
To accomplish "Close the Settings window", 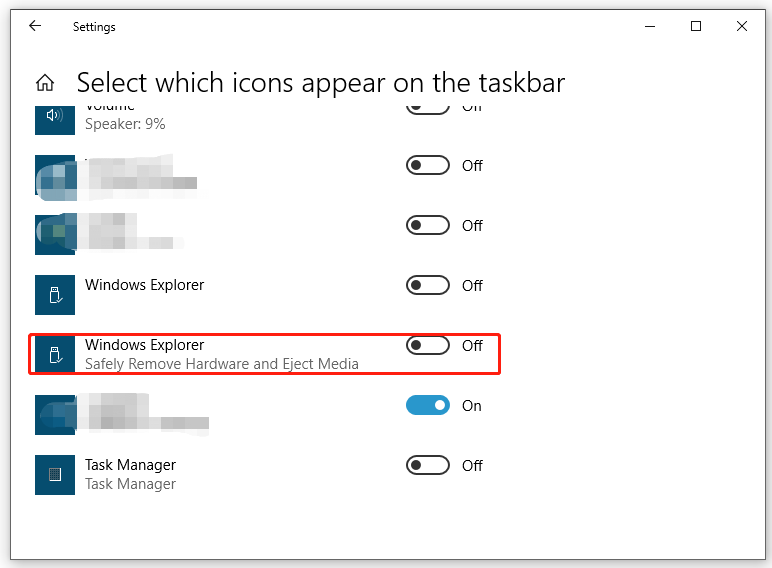I will pos(742,27).
